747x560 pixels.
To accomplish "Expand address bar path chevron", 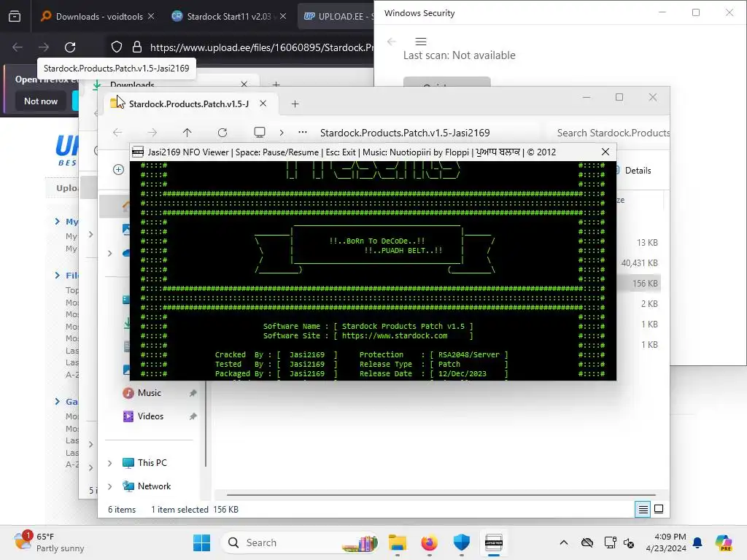I will click(282, 133).
